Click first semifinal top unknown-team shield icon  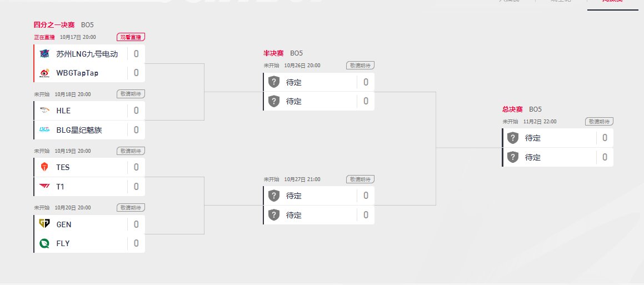click(274, 82)
